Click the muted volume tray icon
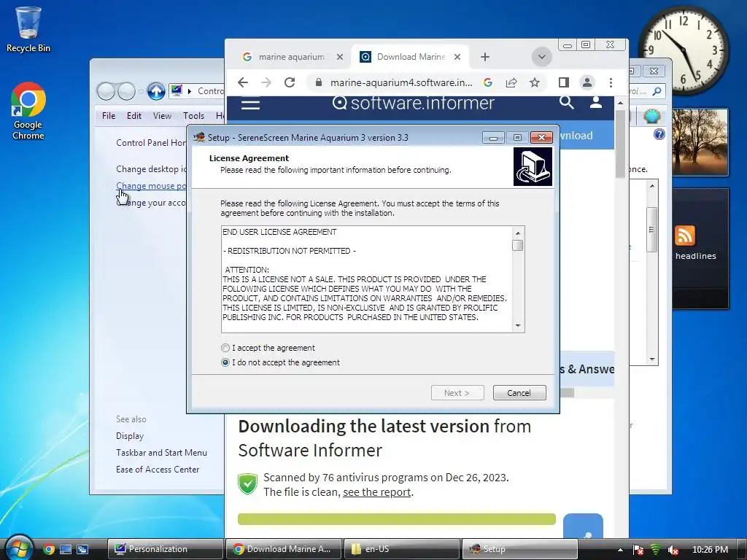This screenshot has width=747, height=560. tap(673, 550)
